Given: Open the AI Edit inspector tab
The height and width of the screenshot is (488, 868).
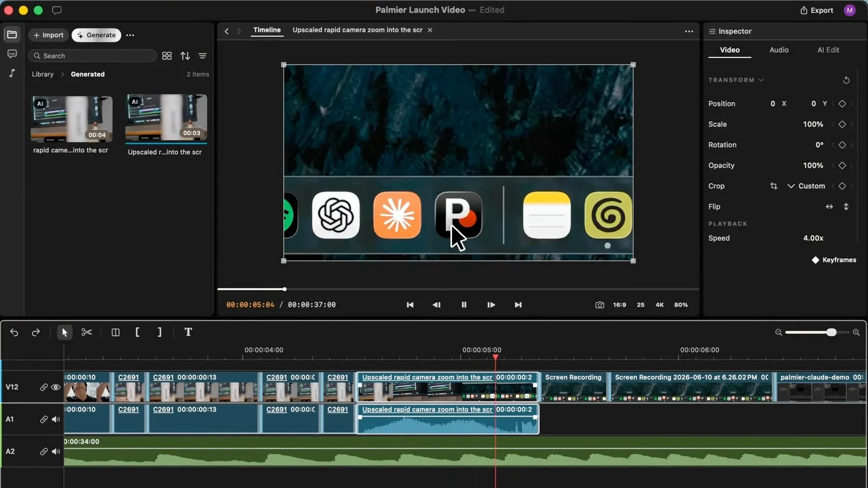Looking at the screenshot, I should (828, 50).
